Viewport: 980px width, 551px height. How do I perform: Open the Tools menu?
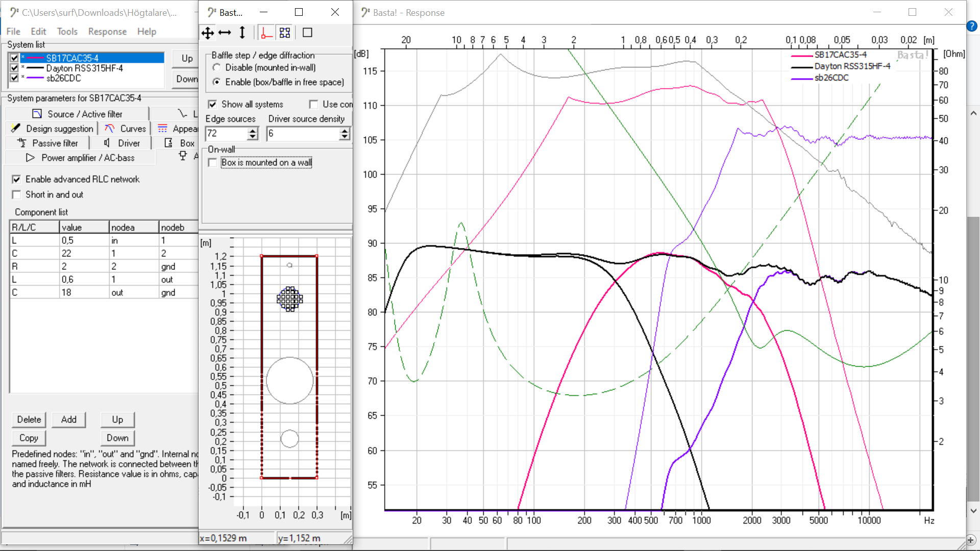pos(67,32)
